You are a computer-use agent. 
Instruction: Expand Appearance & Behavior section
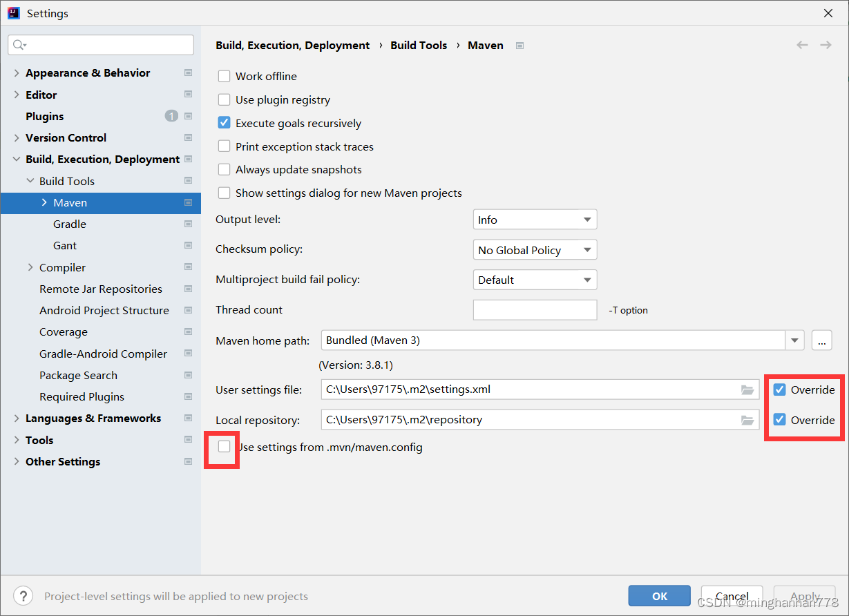click(17, 73)
